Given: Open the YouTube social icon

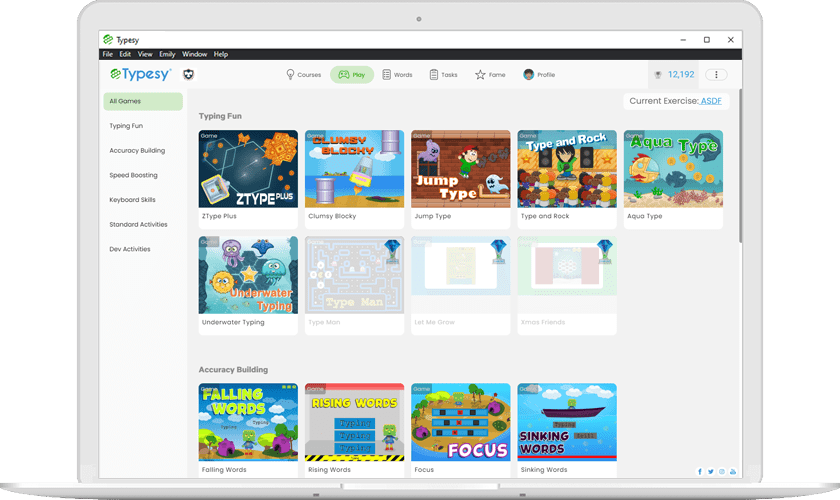Looking at the screenshot, I should click(733, 472).
